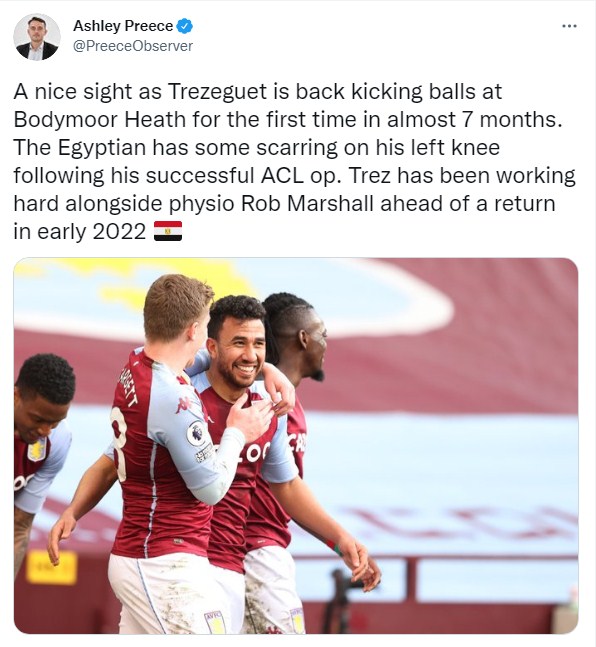This screenshot has height=647, width=596.
Task: Click the tweet text about Trezeguet
Action: click(294, 161)
